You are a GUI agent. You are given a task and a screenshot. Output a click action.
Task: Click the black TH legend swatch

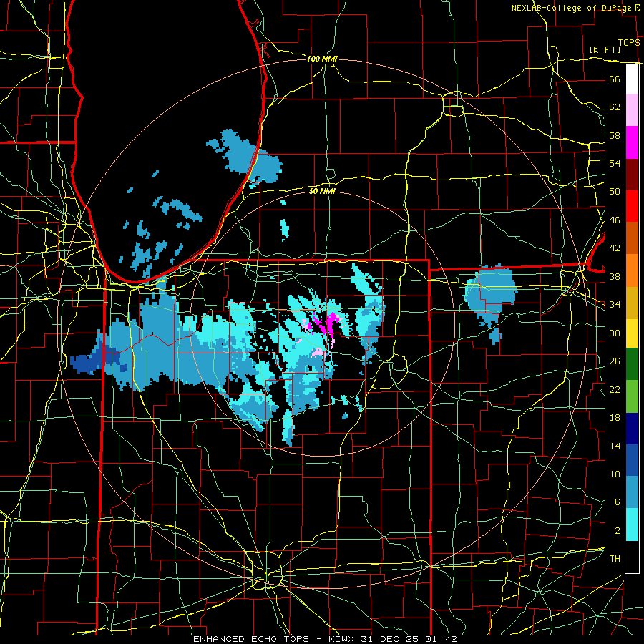(x=632, y=557)
